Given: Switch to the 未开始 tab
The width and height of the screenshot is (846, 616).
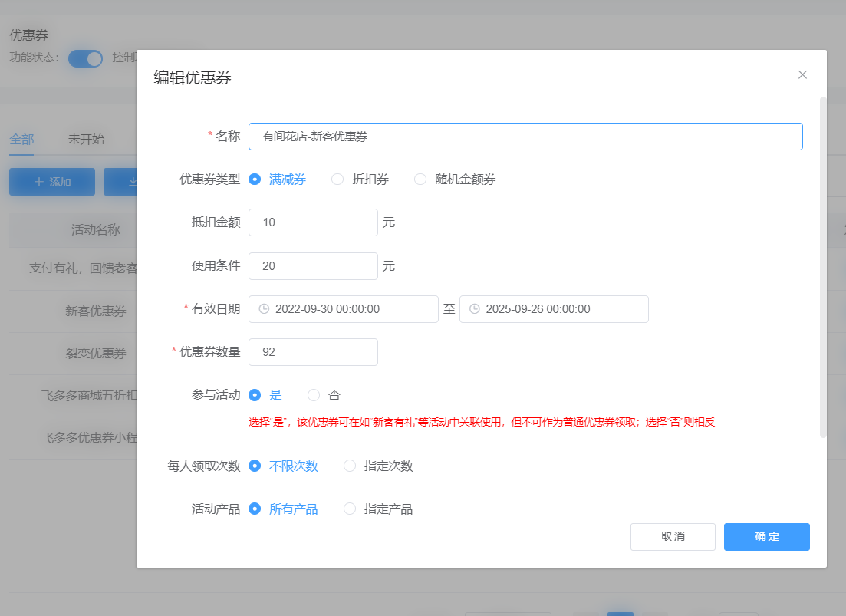Looking at the screenshot, I should pos(87,139).
